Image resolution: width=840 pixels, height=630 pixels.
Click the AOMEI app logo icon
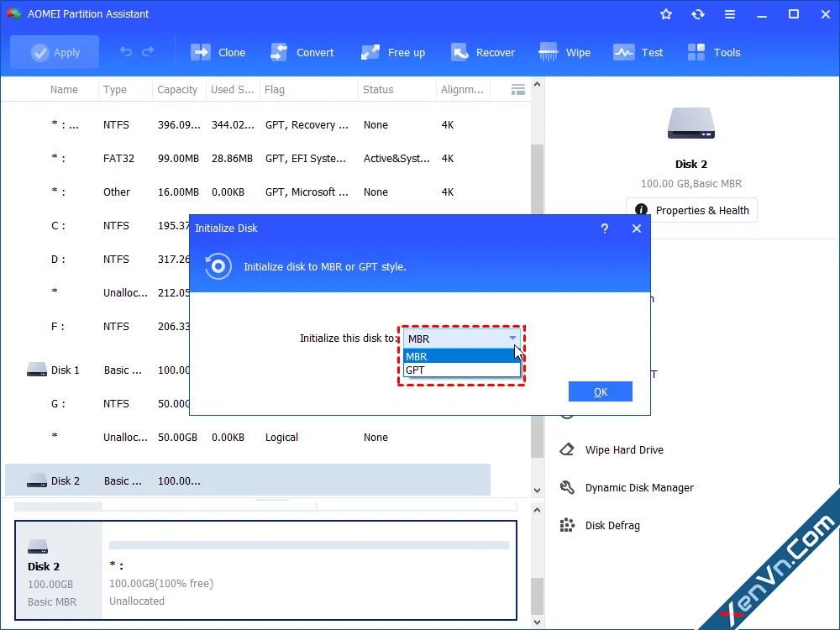tap(14, 14)
